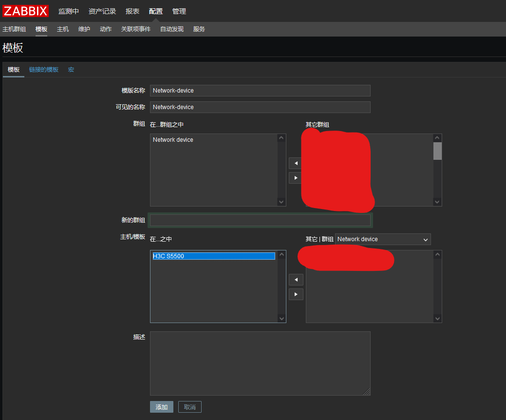Click the right arrow in host template section

tap(296, 294)
